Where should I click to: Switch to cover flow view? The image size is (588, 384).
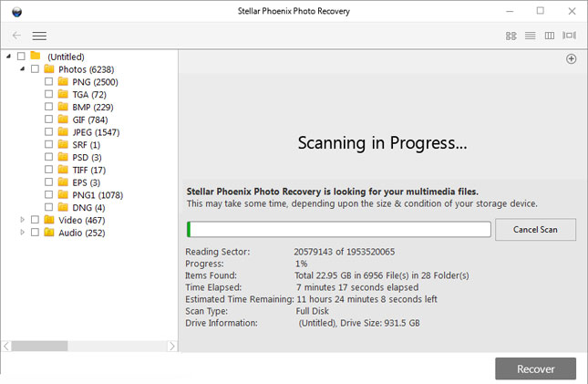[x=569, y=36]
